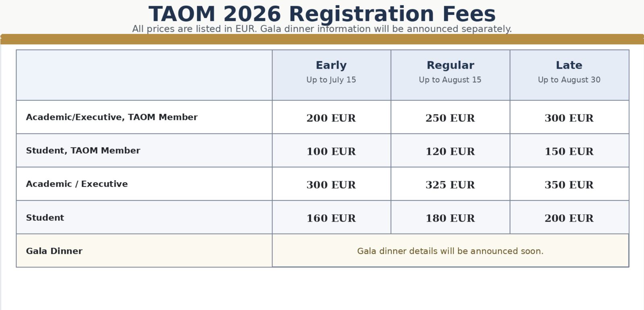This screenshot has width=644, height=310.
Task: Select the 100 EUR student member fee
Action: [x=331, y=152]
